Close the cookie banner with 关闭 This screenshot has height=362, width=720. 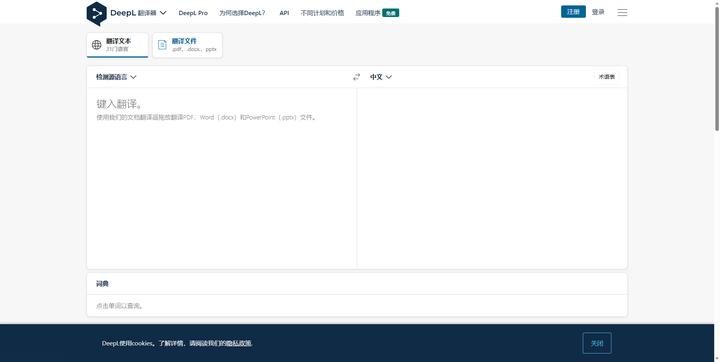(597, 343)
